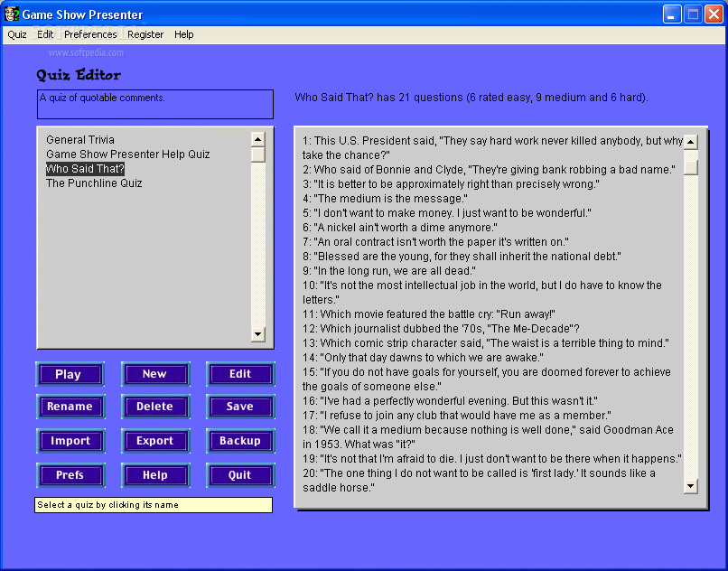Open the Register menu
Screen dimensions: 728x571
(145, 34)
